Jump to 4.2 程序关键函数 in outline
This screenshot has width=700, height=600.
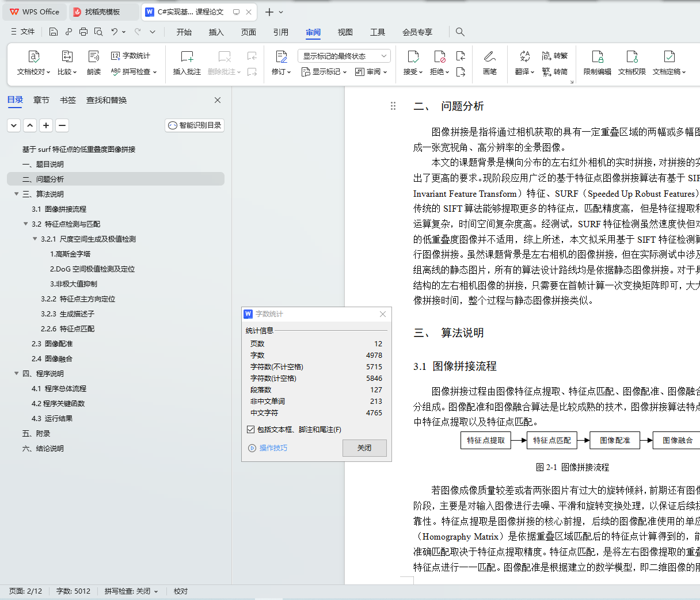(x=58, y=403)
